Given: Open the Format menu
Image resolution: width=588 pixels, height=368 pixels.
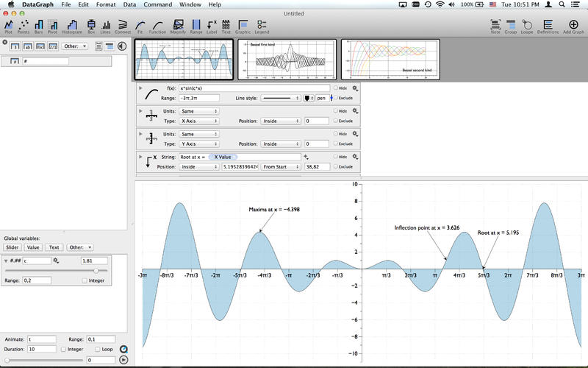Looking at the screenshot, I should (x=106, y=4).
